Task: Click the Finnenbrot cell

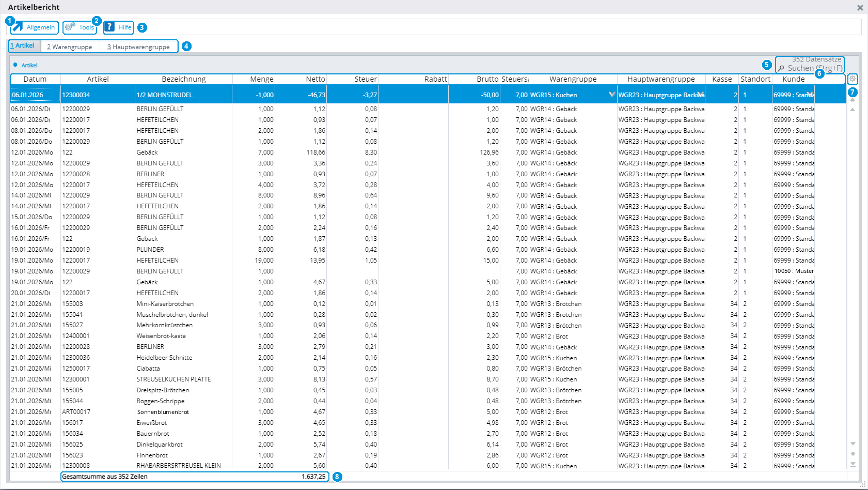Action: 184,455
